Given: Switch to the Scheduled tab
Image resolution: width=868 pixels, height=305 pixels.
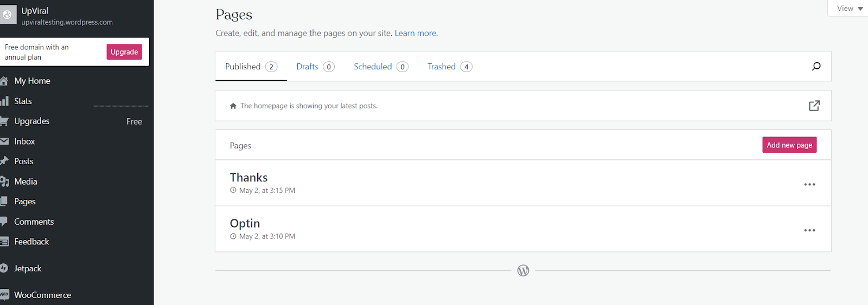Looking at the screenshot, I should click(x=381, y=67).
